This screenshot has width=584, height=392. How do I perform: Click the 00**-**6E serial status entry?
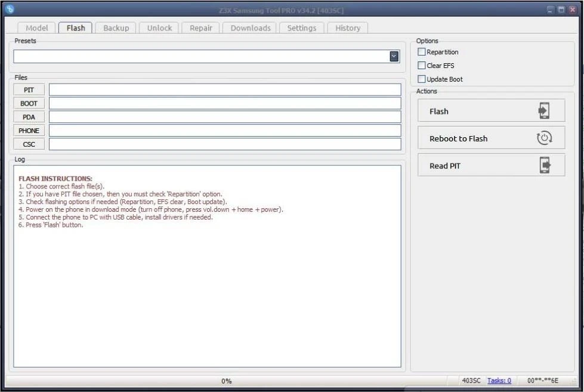(543, 381)
